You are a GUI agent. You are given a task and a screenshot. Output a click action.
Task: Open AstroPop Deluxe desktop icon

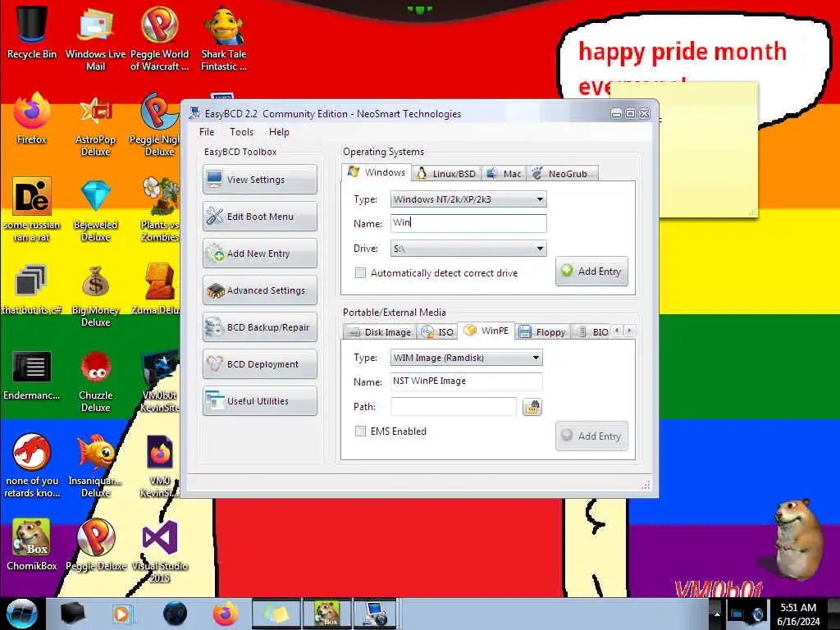96,126
